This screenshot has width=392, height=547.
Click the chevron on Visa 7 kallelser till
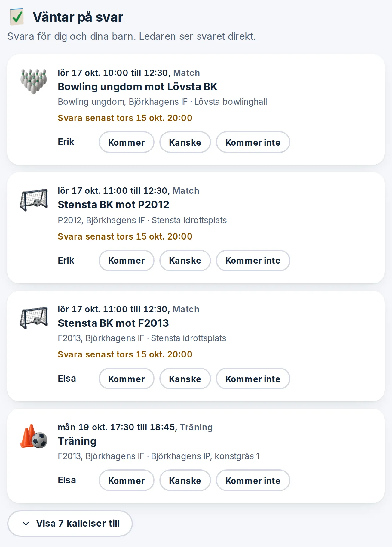[x=26, y=524]
